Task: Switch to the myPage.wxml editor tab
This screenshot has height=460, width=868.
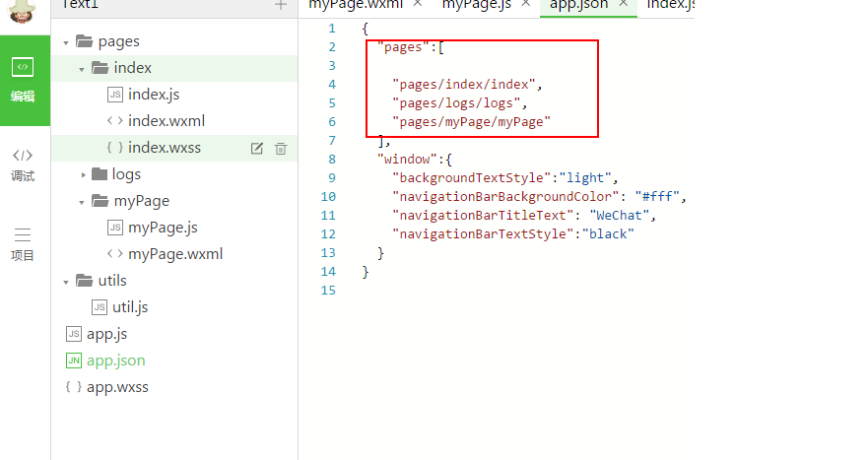Action: click(x=356, y=5)
